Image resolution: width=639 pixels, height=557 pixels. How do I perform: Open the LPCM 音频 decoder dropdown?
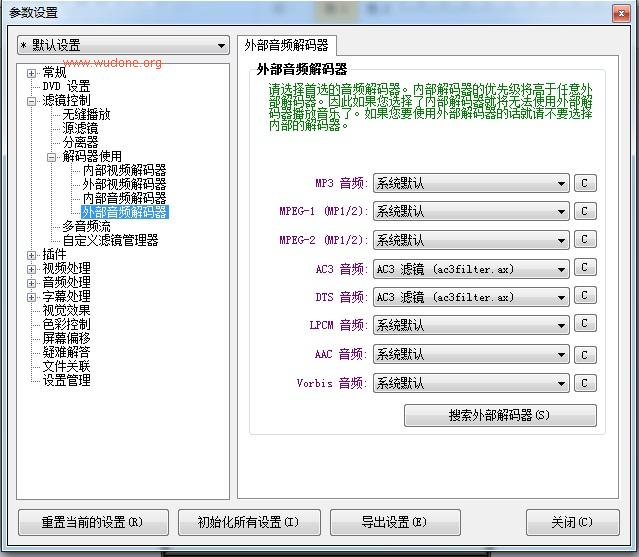coord(471,325)
